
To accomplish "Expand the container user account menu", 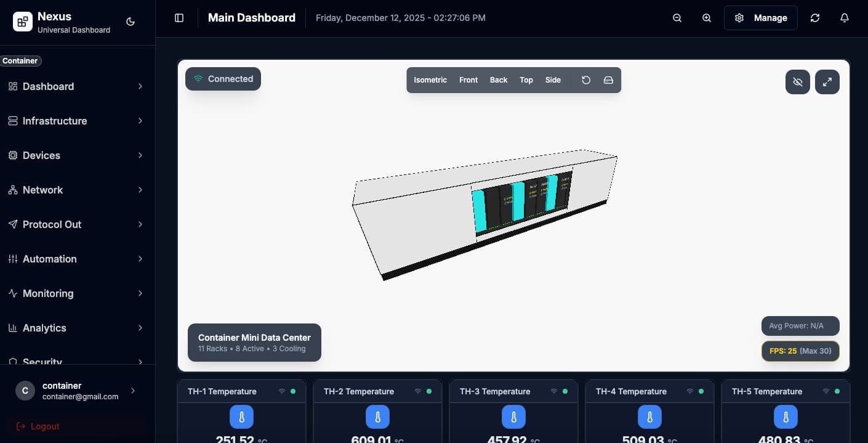I will (78, 391).
